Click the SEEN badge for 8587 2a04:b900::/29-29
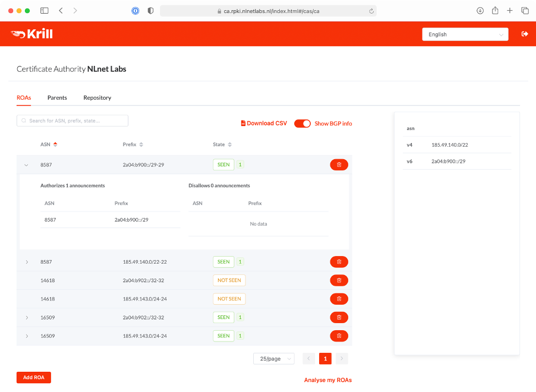 point(223,165)
